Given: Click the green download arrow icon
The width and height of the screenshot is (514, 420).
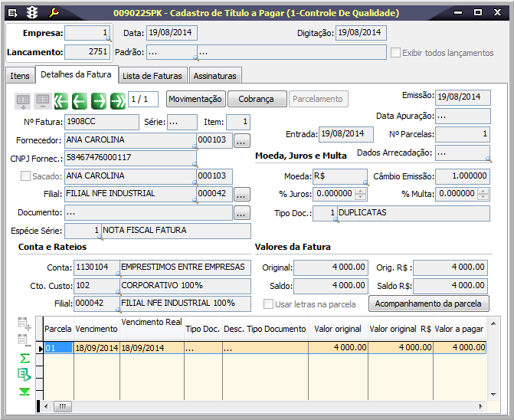Looking at the screenshot, I should (x=25, y=392).
